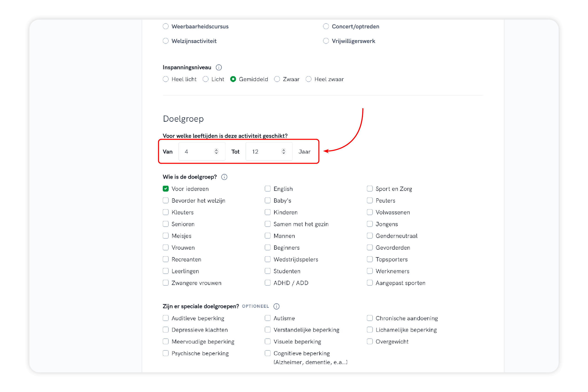Screen dimensions: 588x392
Task: Pick the Welzijnsactiviteit activity type
Action: (166, 41)
